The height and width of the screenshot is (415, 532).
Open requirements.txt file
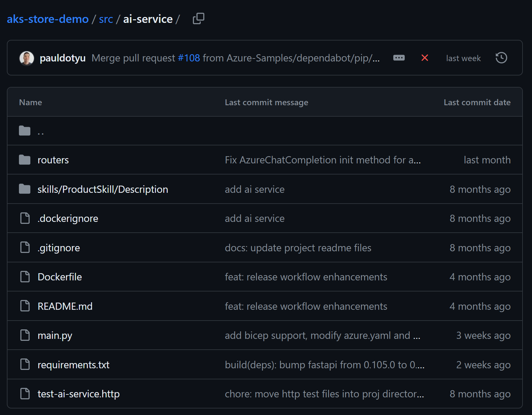pyautogui.click(x=73, y=365)
